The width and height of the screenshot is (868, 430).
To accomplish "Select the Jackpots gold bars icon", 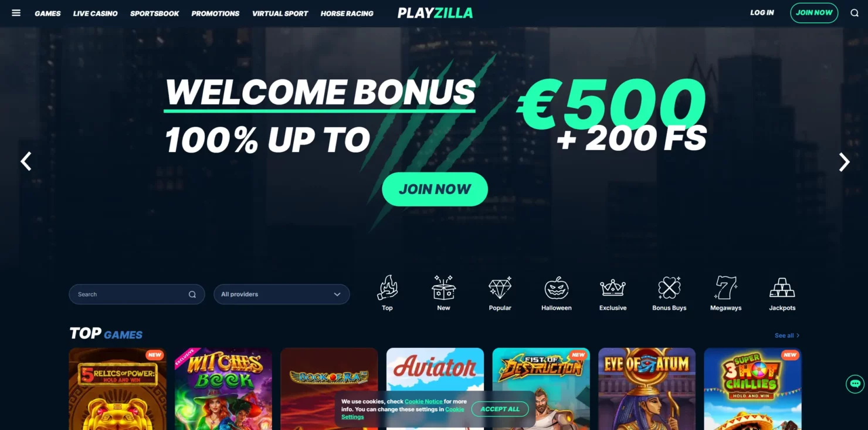I will (x=782, y=288).
